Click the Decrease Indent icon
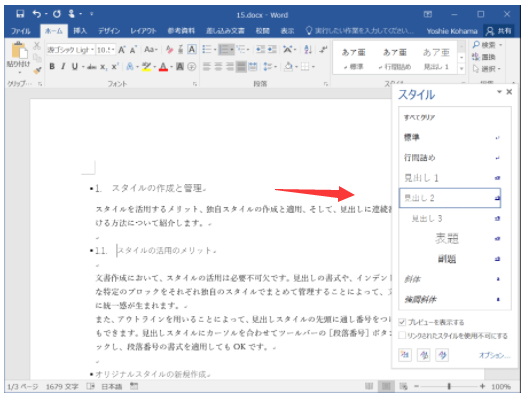526x398 pixels. tap(260, 50)
